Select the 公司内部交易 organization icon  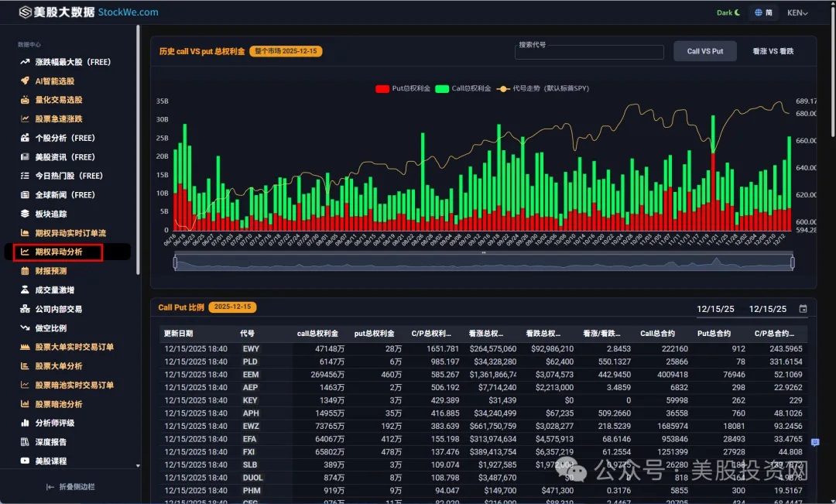pos(25,309)
